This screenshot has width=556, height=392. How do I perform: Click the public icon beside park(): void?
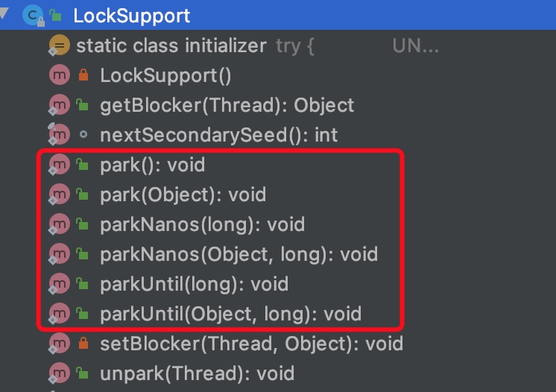click(x=83, y=165)
